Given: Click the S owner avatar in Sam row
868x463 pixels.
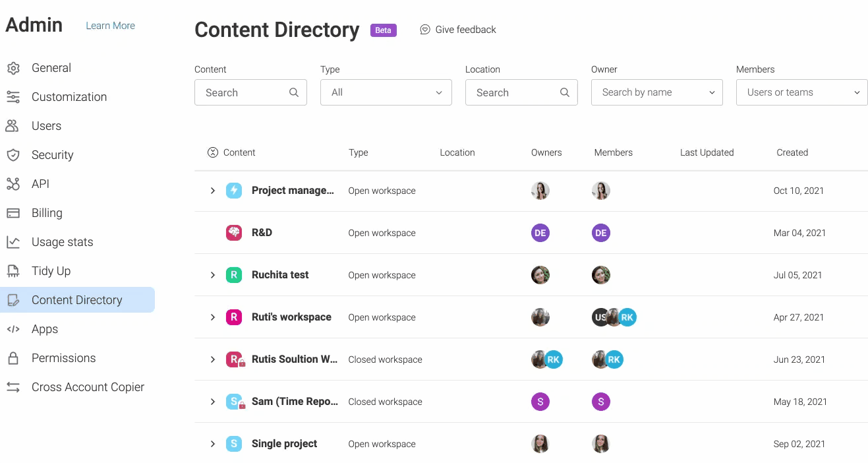Looking at the screenshot, I should coord(540,402).
